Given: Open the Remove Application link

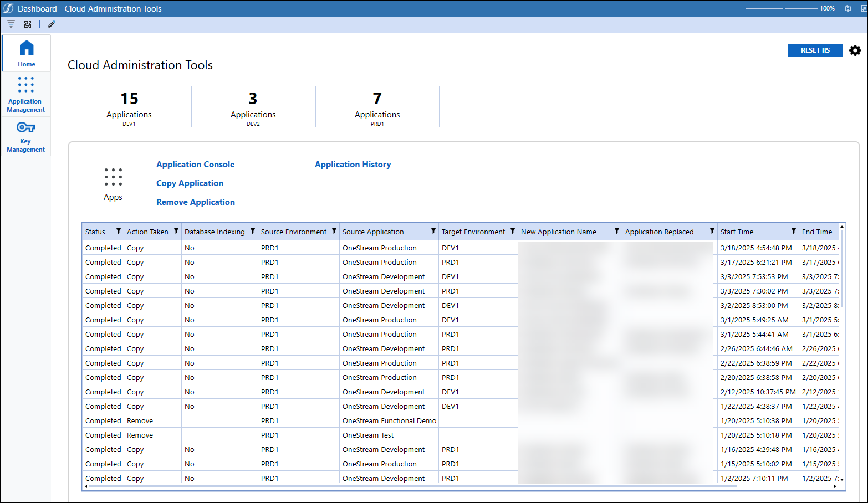Looking at the screenshot, I should [x=195, y=202].
